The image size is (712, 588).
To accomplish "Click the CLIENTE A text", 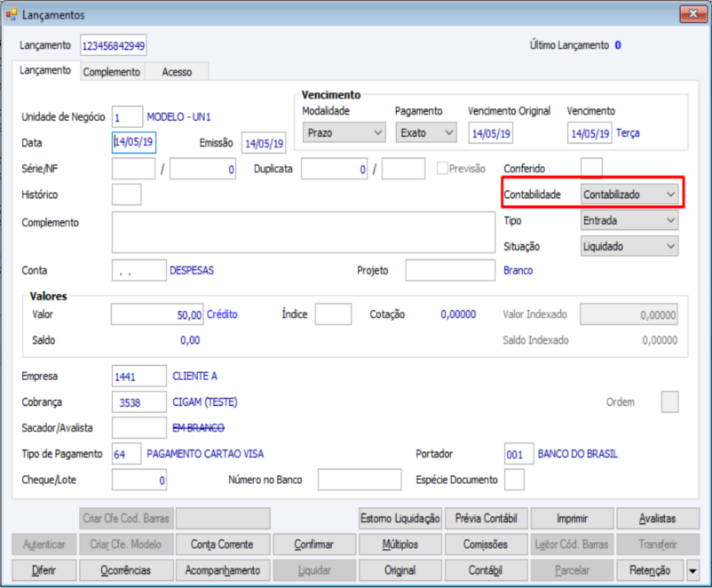I will click(x=194, y=377).
